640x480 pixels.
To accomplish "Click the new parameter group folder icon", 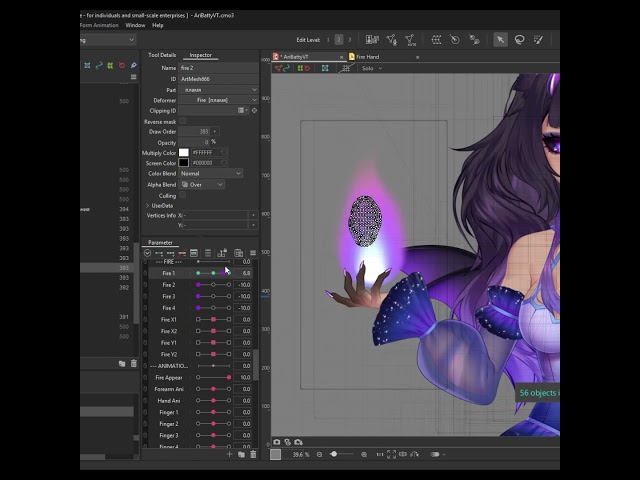I will 241,454.
